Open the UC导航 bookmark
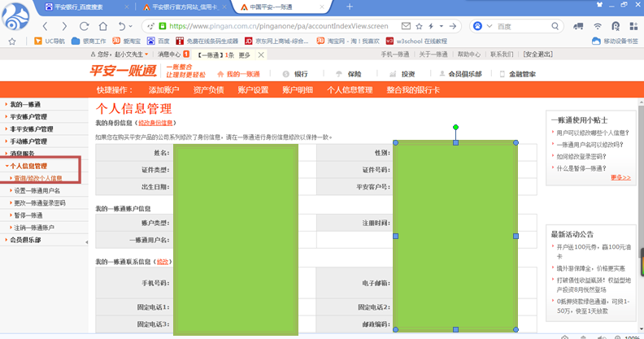The width and height of the screenshot is (644, 339). click(x=50, y=41)
